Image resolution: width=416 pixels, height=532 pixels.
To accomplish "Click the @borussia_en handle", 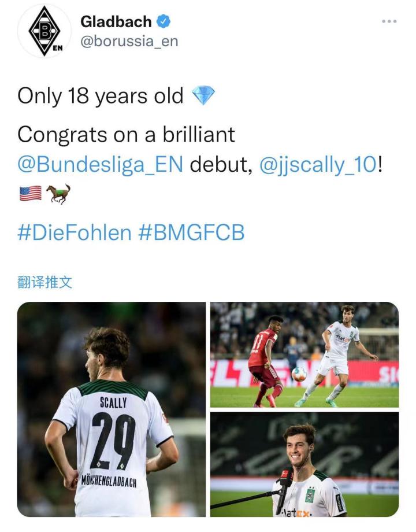I will tap(129, 42).
